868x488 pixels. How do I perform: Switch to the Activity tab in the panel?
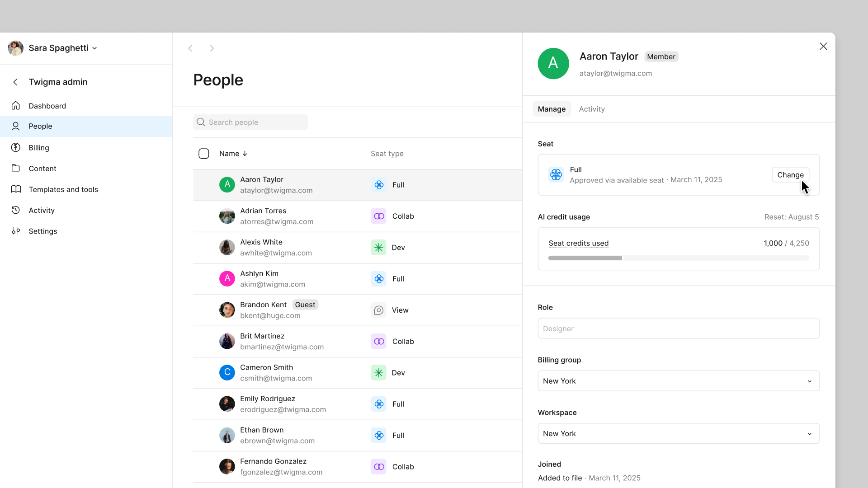pyautogui.click(x=592, y=109)
